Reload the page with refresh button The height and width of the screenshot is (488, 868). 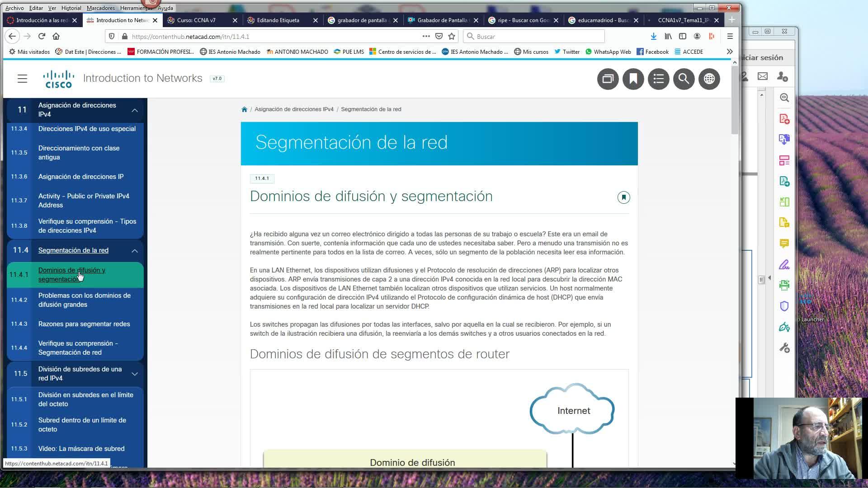(42, 36)
